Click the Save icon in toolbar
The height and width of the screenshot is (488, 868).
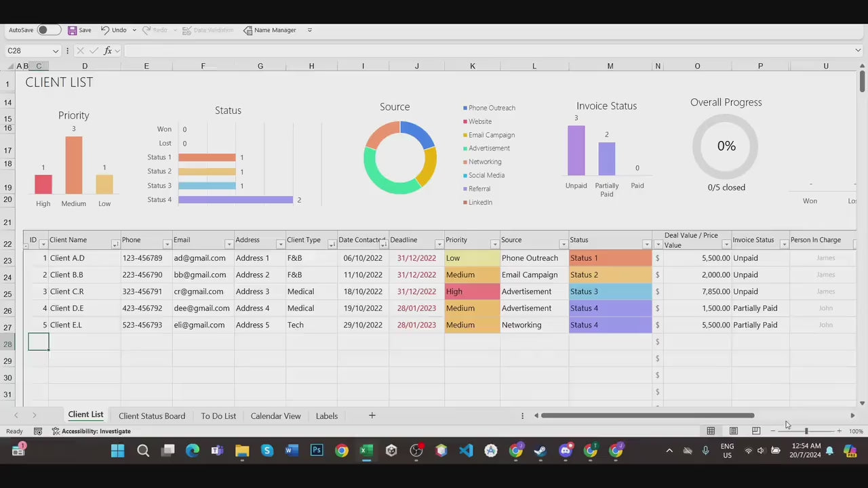click(x=72, y=30)
